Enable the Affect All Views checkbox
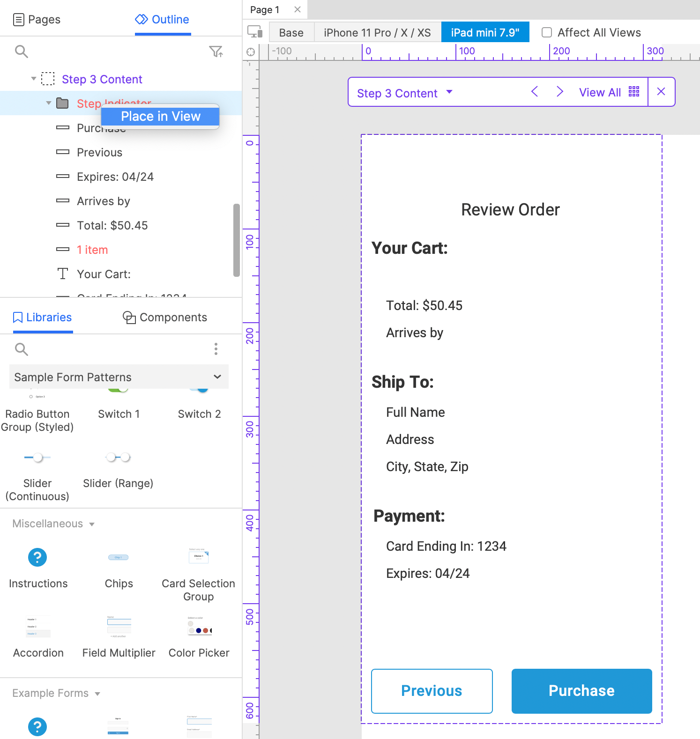This screenshot has height=739, width=700. 546,32
